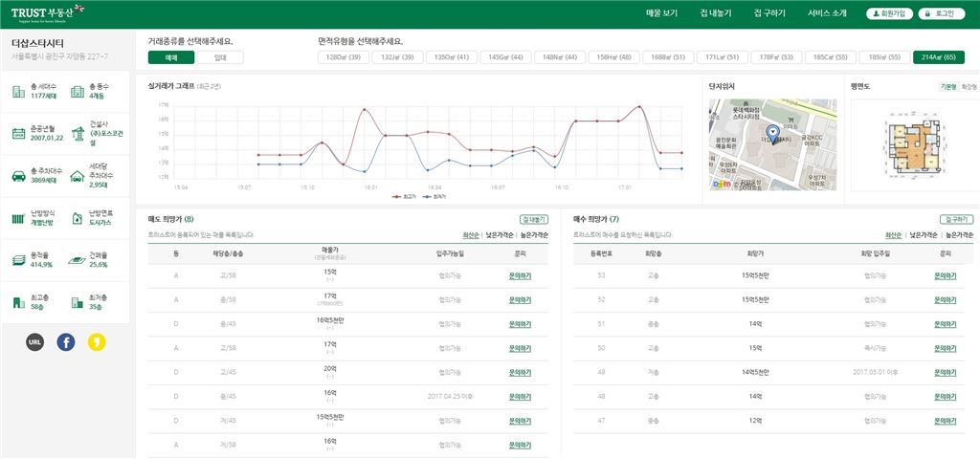The height and width of the screenshot is (459, 980).
Task: Share via the yellow KakaoTalk icon
Action: coord(96,341)
